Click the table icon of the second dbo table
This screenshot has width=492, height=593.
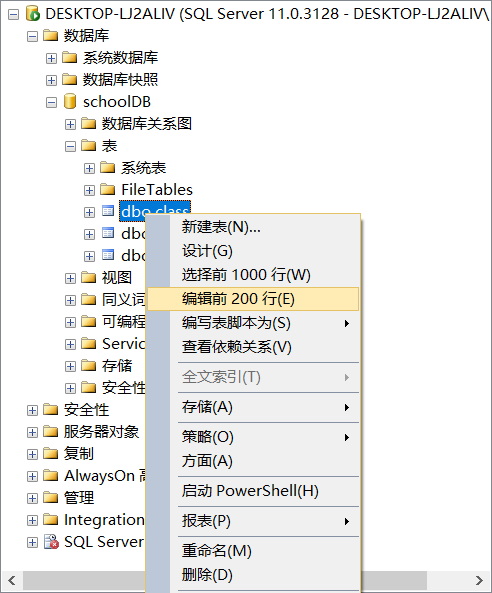[108, 233]
